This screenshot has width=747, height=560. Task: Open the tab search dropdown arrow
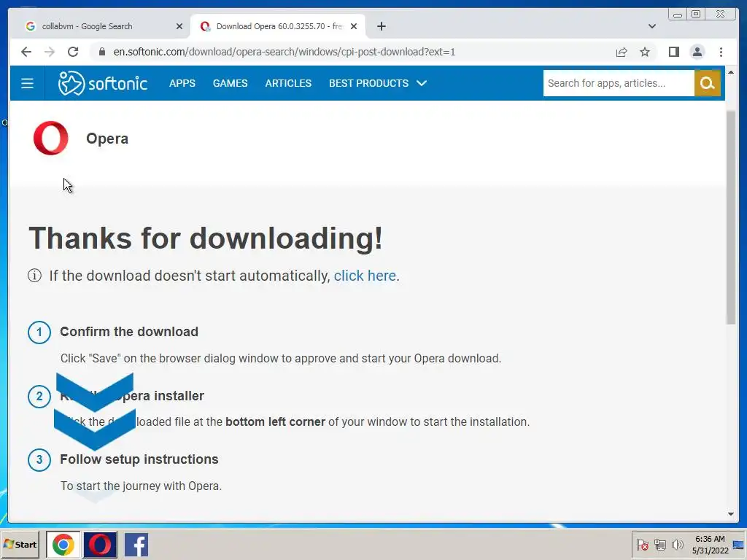click(x=651, y=26)
